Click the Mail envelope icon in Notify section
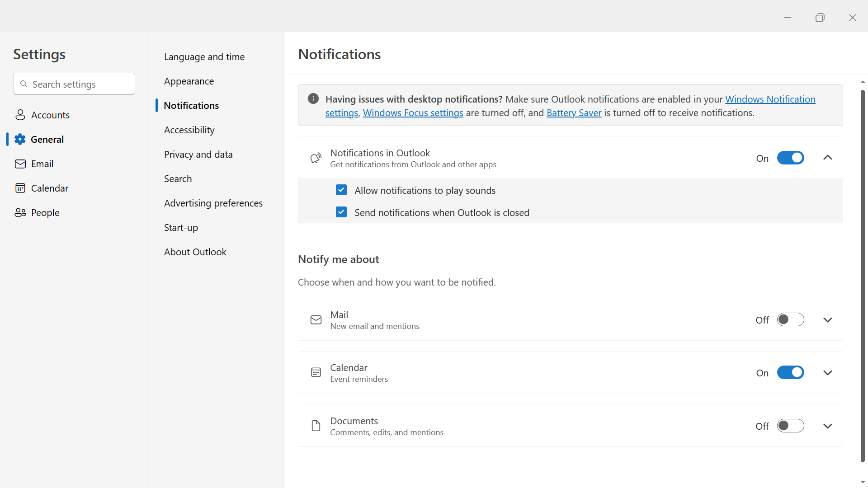868x488 pixels. pos(316,320)
